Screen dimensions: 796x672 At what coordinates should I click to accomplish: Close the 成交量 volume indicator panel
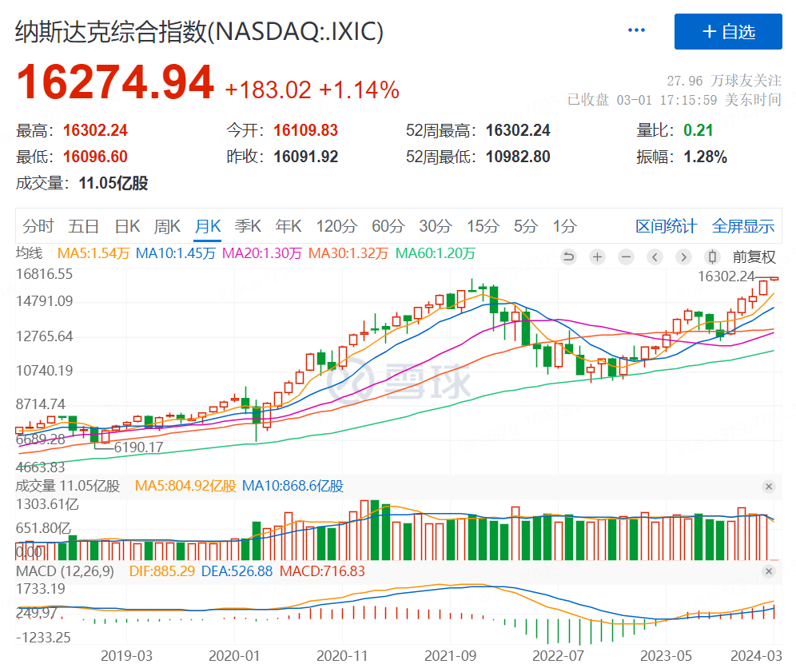pyautogui.click(x=769, y=486)
